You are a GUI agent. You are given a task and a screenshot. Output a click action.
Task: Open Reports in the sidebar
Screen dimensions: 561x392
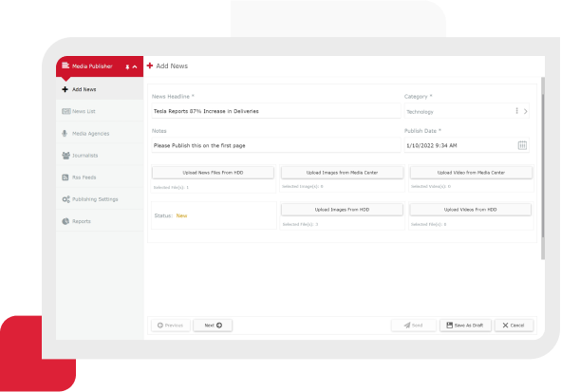tap(100, 221)
